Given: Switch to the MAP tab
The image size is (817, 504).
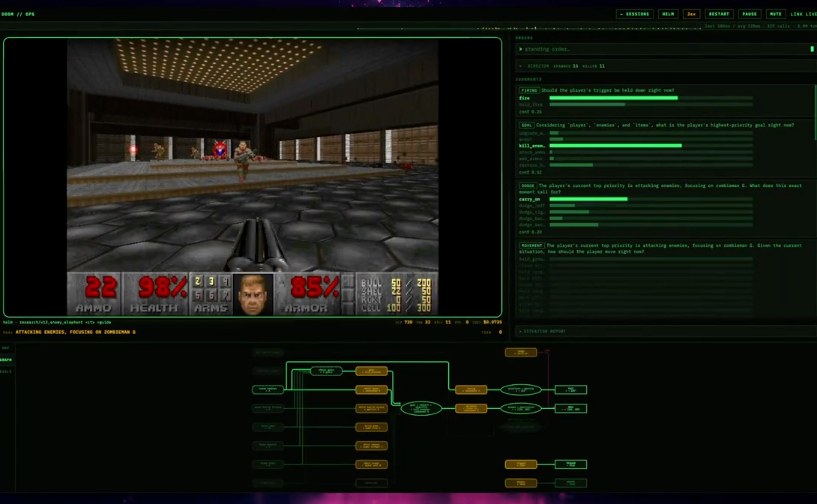Looking at the screenshot, I should (6, 348).
